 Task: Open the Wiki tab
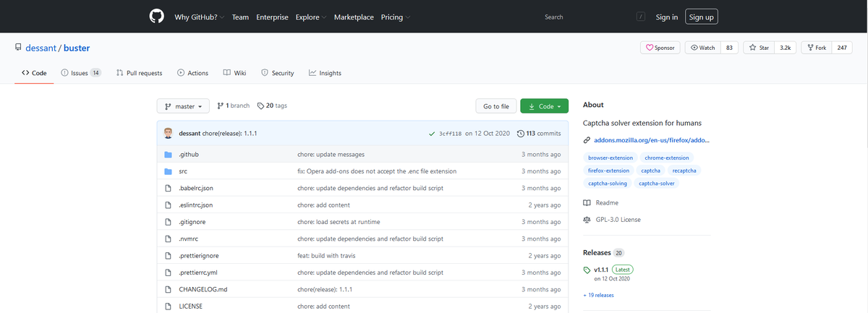click(234, 73)
